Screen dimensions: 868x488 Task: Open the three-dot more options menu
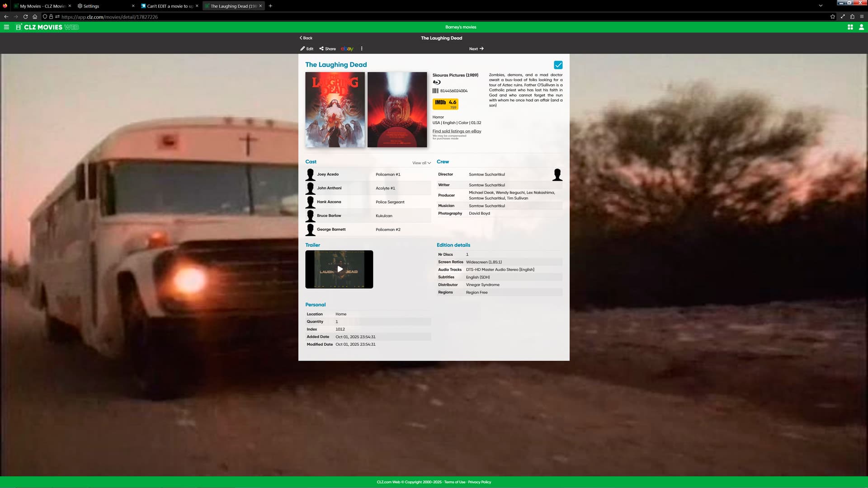(362, 49)
